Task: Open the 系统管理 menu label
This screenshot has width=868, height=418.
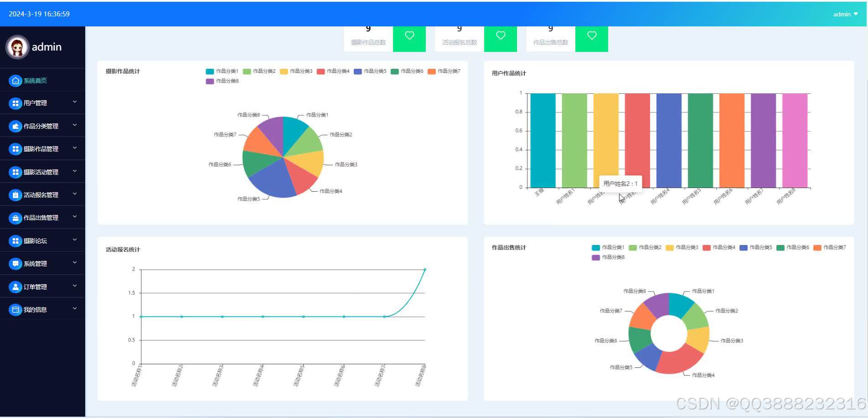Action: click(35, 264)
